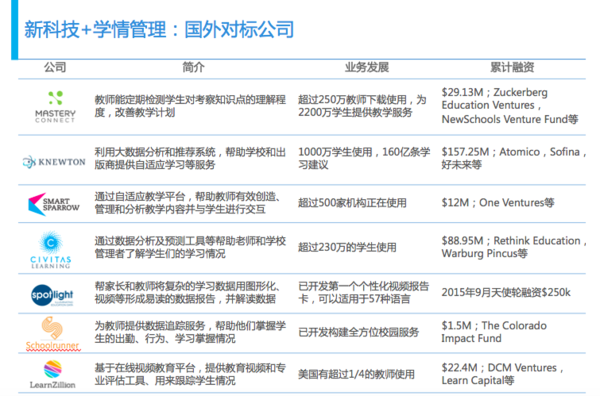Screen dimensions: 600x396
Task: Click the 公司 column header
Action: pyautogui.click(x=55, y=67)
